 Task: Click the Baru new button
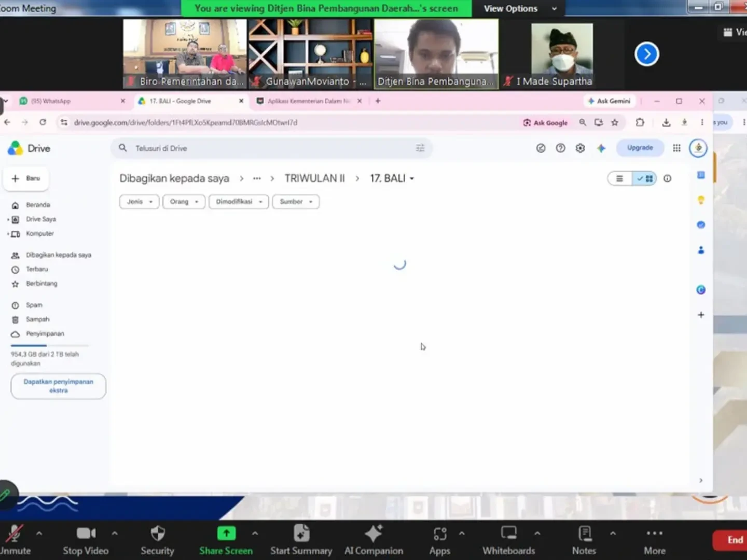[26, 178]
